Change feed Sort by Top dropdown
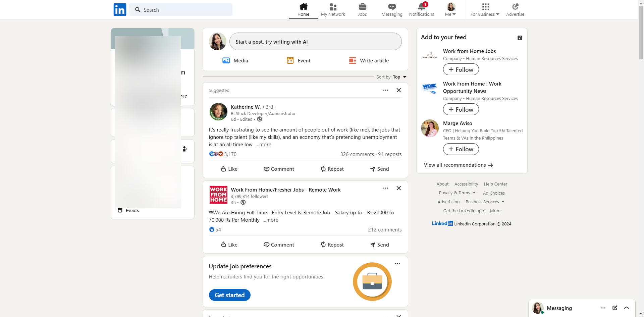The image size is (644, 317). pos(391,77)
